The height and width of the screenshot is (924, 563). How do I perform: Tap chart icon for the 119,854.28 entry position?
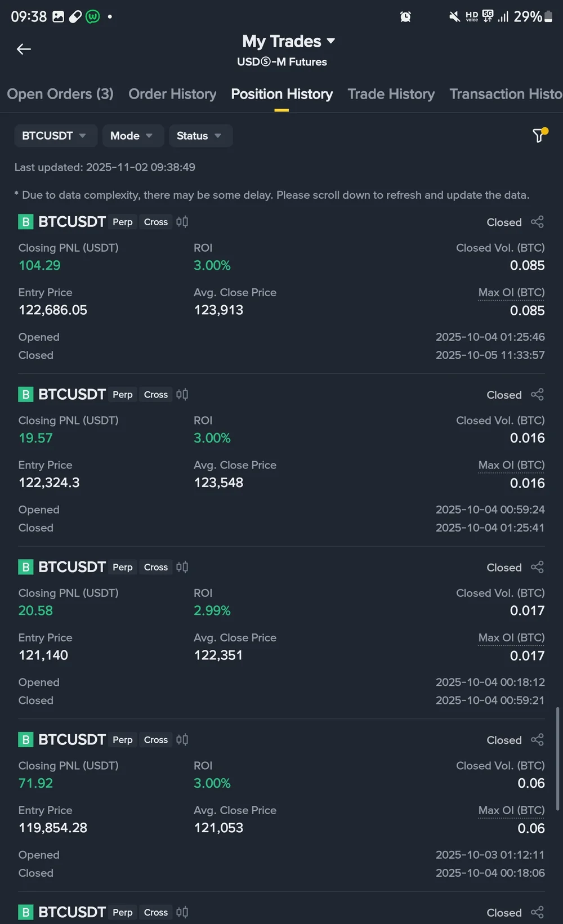(182, 740)
